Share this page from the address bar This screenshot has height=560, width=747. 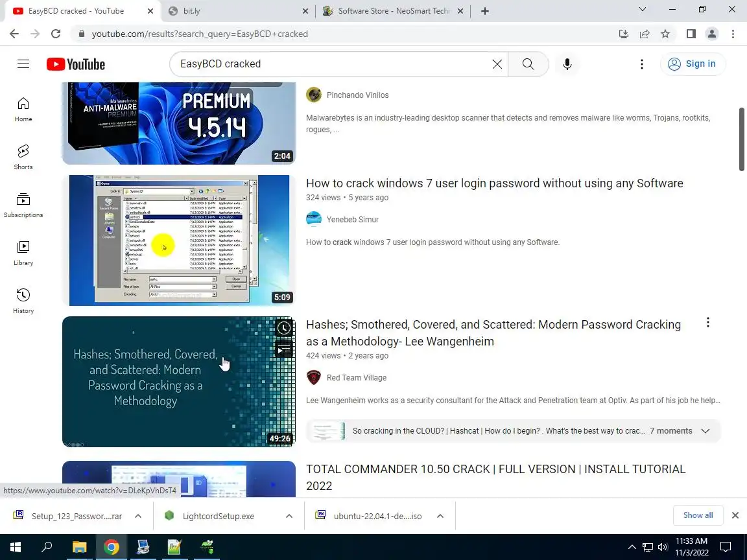[x=645, y=34]
